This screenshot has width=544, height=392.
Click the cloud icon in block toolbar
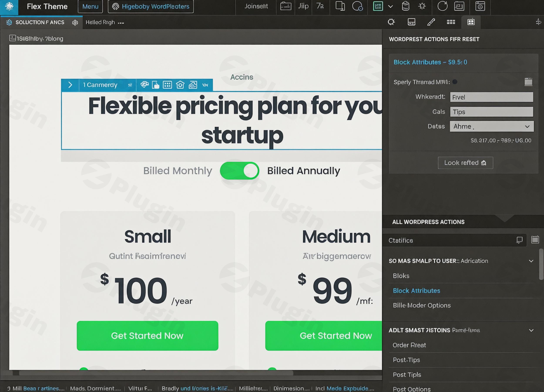pyautogui.click(x=144, y=84)
